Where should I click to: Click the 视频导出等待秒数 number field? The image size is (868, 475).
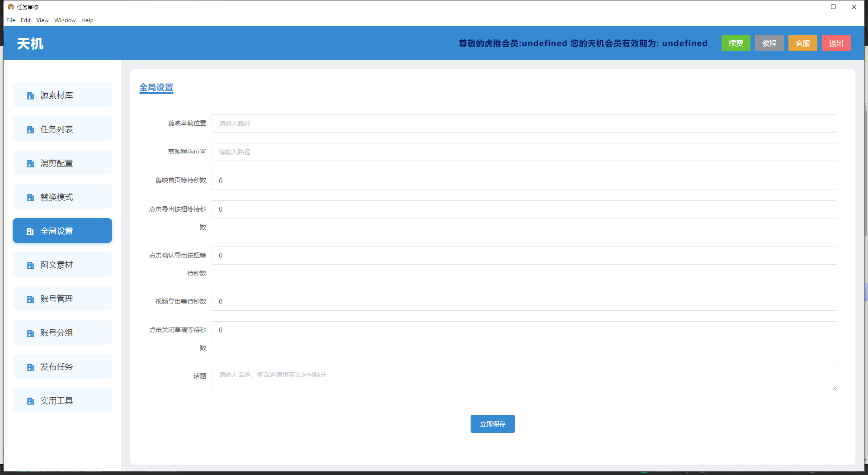(x=524, y=302)
